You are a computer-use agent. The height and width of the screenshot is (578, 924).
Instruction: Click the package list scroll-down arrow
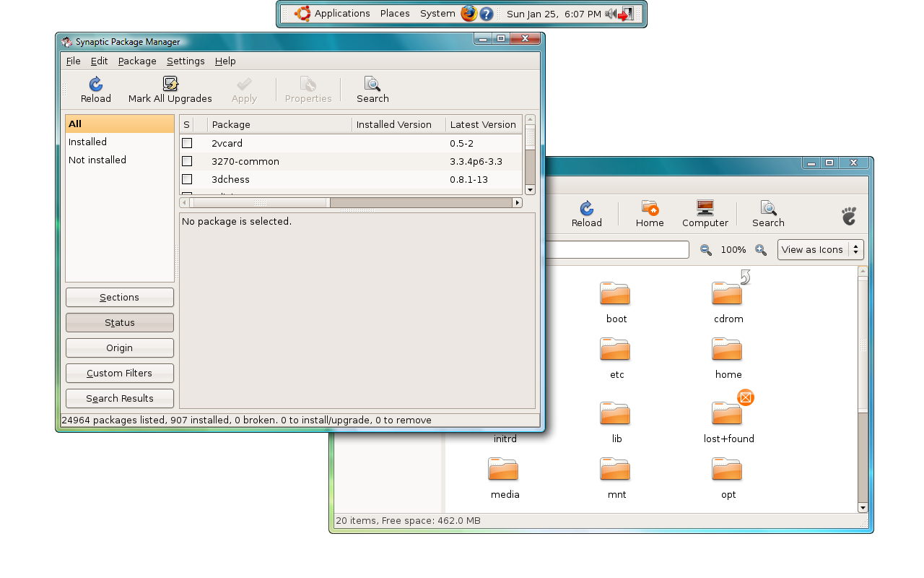pos(530,190)
